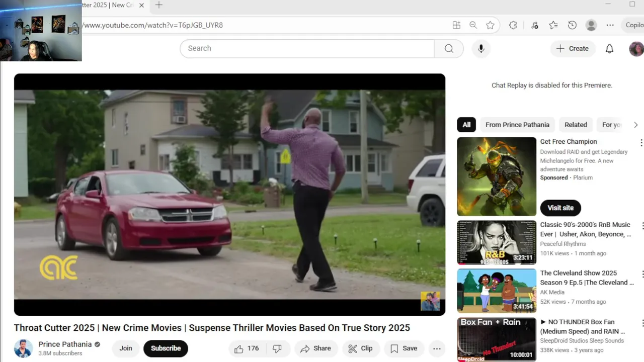Save the video to a playlist
The image size is (644, 362).
[404, 348]
